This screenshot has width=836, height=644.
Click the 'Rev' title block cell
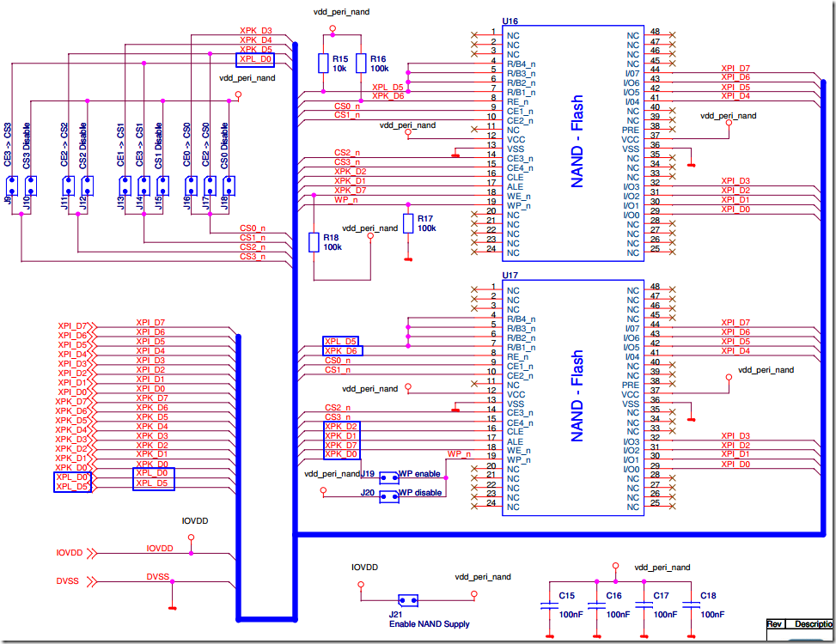pos(774,623)
